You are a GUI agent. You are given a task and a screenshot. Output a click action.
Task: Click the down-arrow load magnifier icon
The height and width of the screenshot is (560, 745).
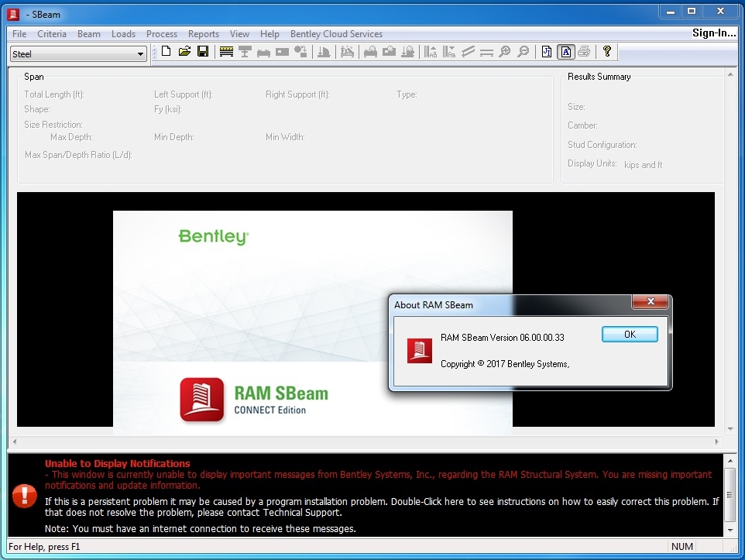tap(407, 52)
